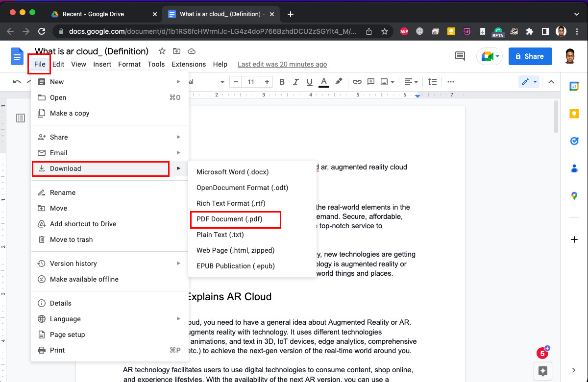Open the font family dropdown arrow
The height and width of the screenshot is (382, 588).
pos(222,82)
